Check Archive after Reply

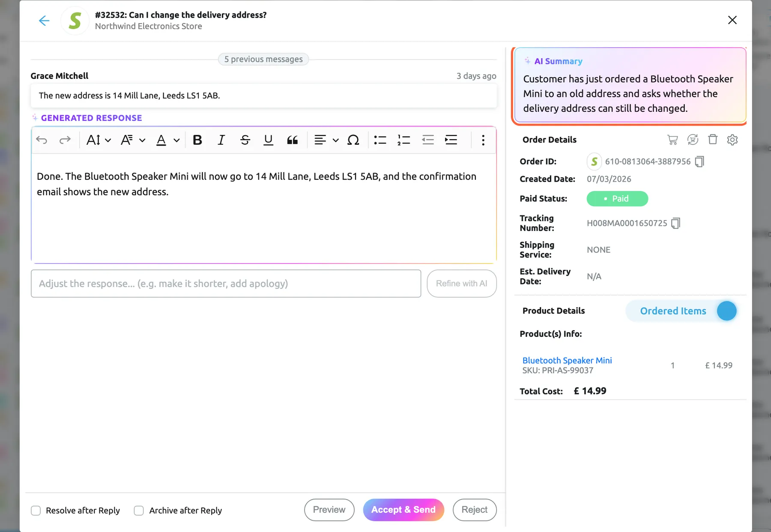point(139,511)
